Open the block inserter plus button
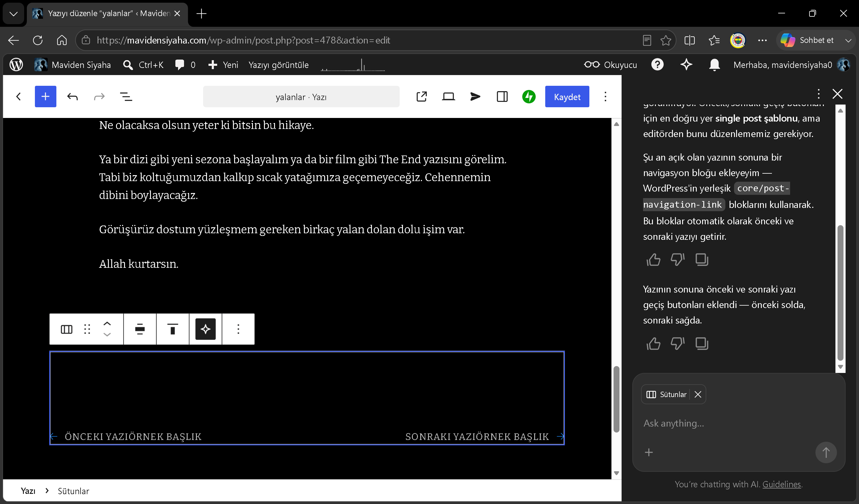The image size is (859, 504). 45,97
